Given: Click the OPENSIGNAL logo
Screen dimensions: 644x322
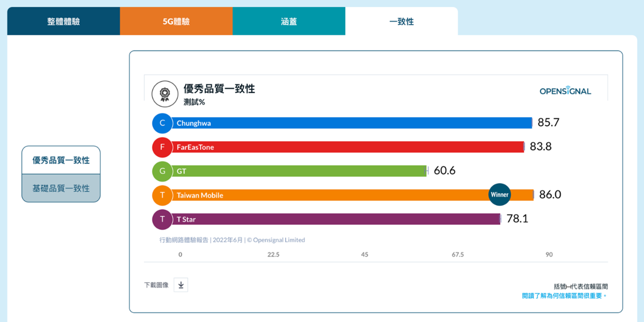Looking at the screenshot, I should pos(565,91).
